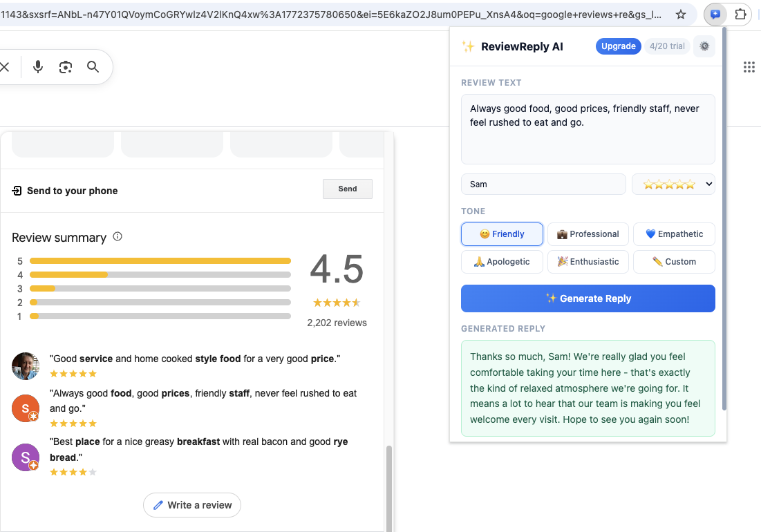This screenshot has width=761, height=532.
Task: Open ReviewReply AI settings gear
Action: (704, 46)
